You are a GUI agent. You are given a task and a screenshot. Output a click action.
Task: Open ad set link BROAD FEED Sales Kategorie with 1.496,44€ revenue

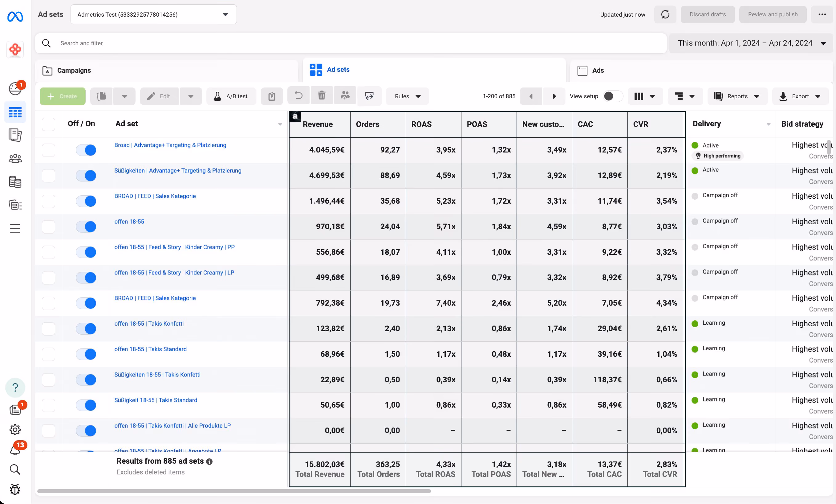point(155,196)
